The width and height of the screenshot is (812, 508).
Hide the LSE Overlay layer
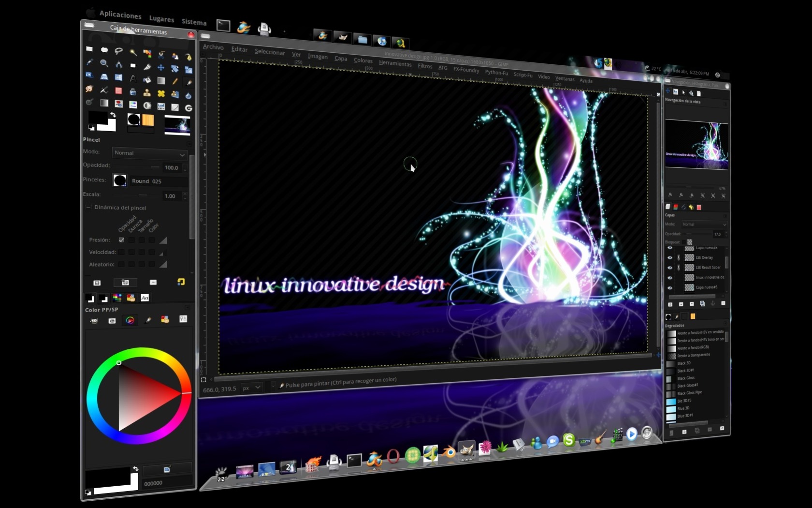(x=670, y=258)
